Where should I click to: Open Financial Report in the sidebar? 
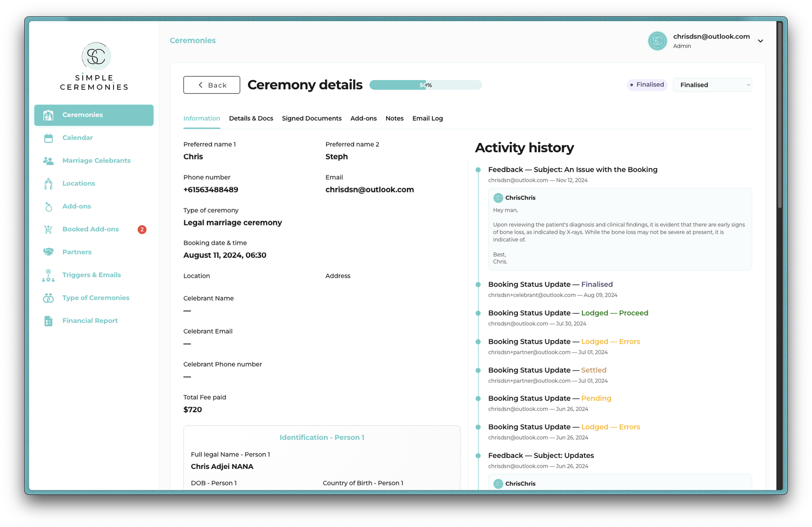pyautogui.click(x=94, y=321)
